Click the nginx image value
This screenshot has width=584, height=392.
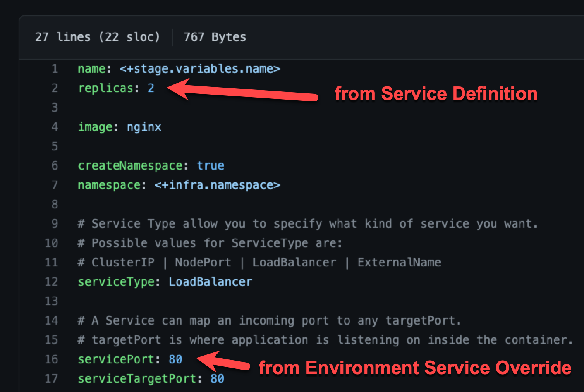144,127
